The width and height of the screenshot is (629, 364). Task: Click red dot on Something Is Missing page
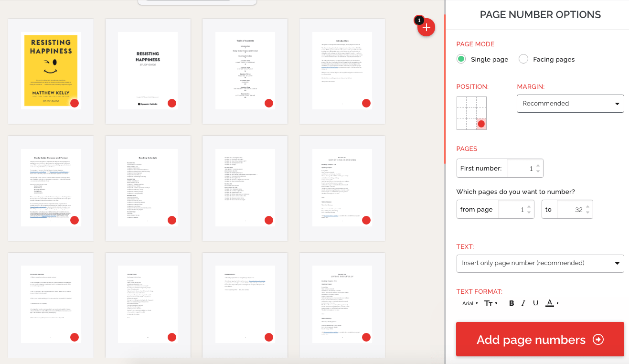(x=366, y=220)
